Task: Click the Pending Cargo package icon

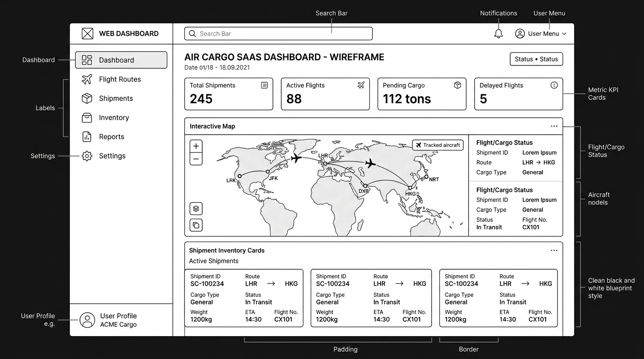Action: [x=458, y=85]
